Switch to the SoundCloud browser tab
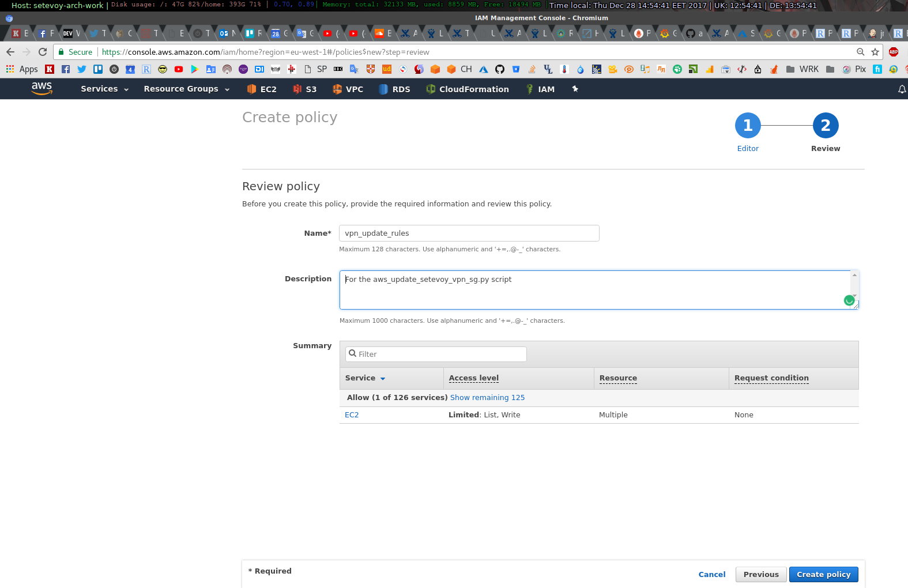 383,33
